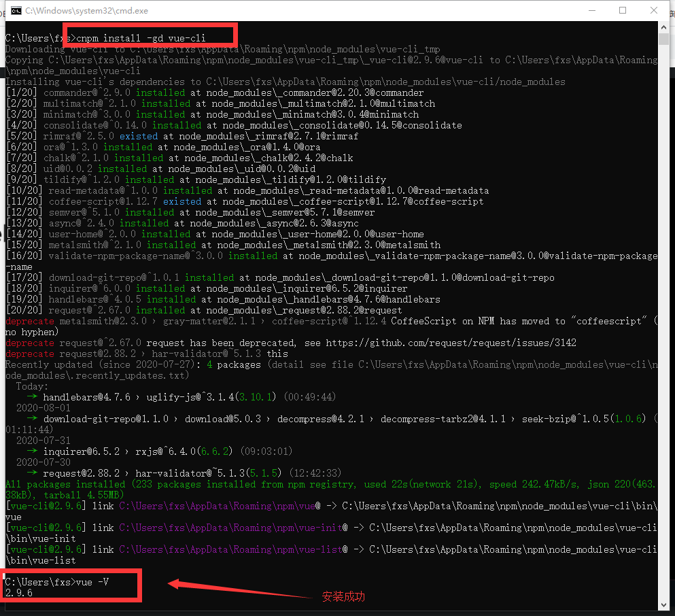Click the date '2020-07-31'
The width and height of the screenshot is (675, 616).
pos(43,441)
